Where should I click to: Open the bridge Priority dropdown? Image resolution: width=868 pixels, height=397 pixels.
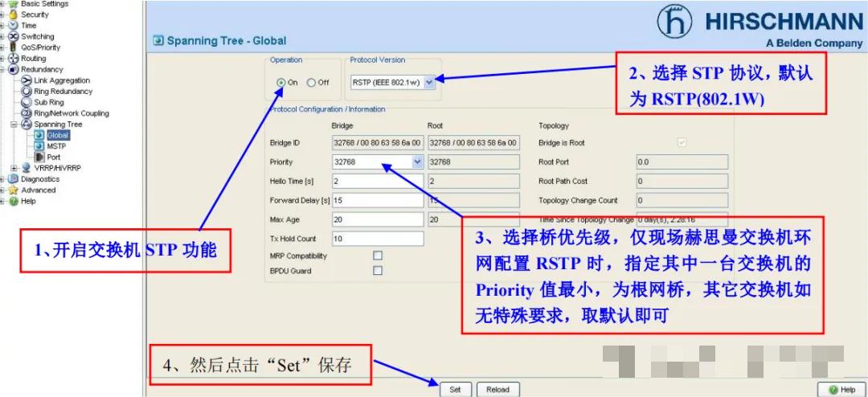(x=417, y=162)
